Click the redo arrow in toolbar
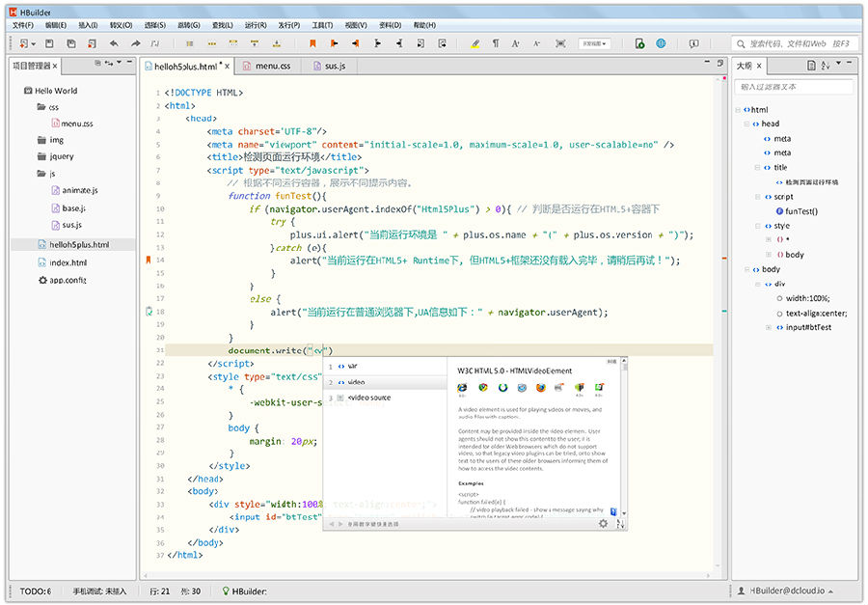 click(136, 43)
